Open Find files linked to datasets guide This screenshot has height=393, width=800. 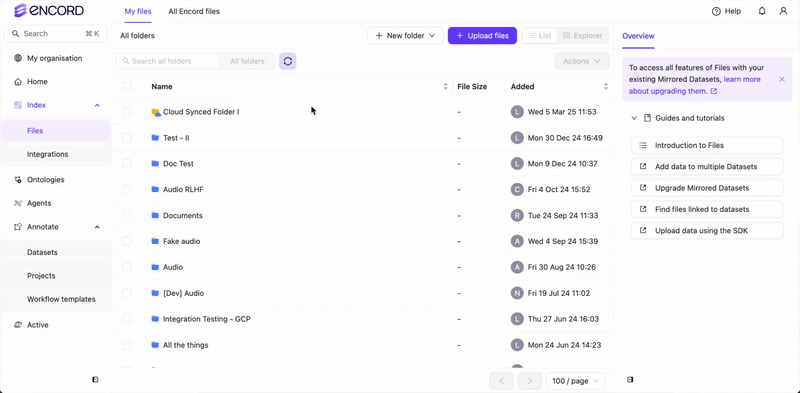[x=707, y=209]
